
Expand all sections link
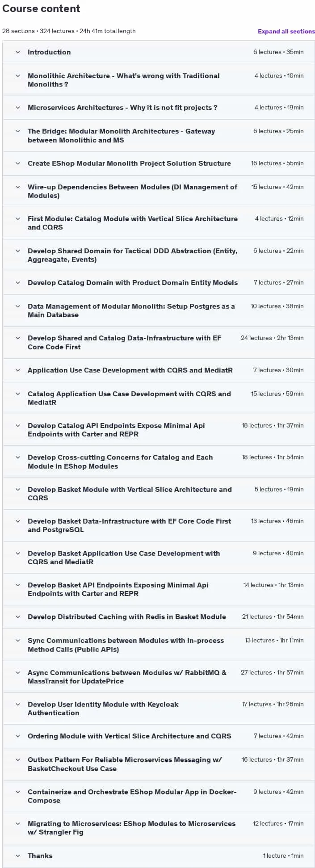[x=286, y=31]
